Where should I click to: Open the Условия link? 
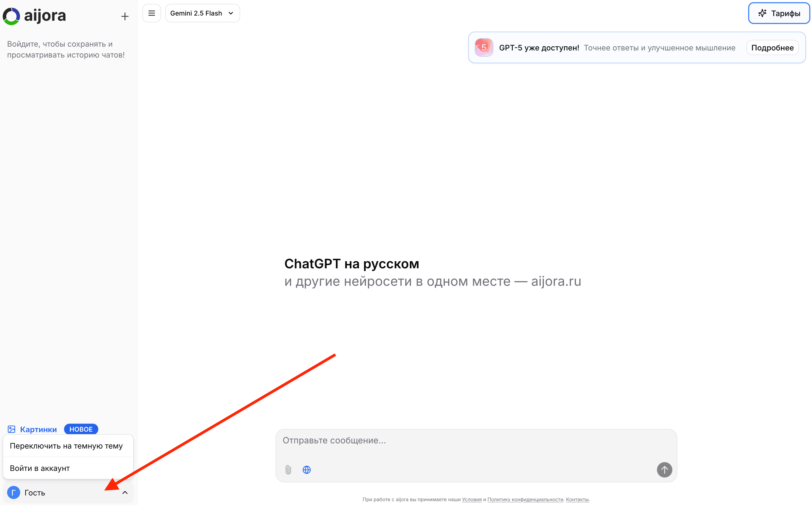click(x=471, y=499)
